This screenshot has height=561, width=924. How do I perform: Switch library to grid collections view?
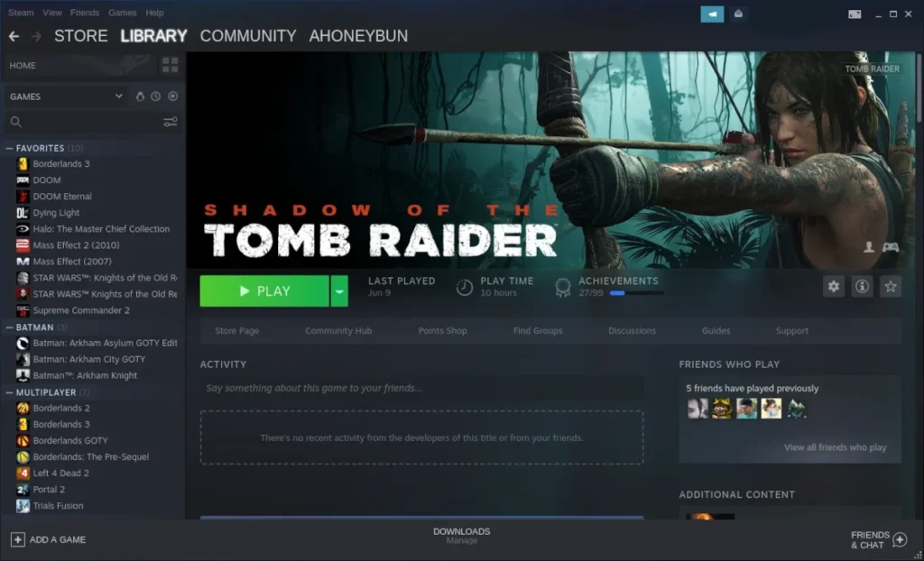click(170, 66)
